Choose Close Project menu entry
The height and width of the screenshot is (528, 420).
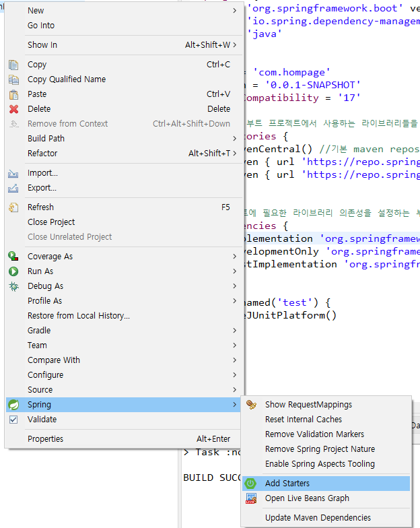click(x=123, y=222)
